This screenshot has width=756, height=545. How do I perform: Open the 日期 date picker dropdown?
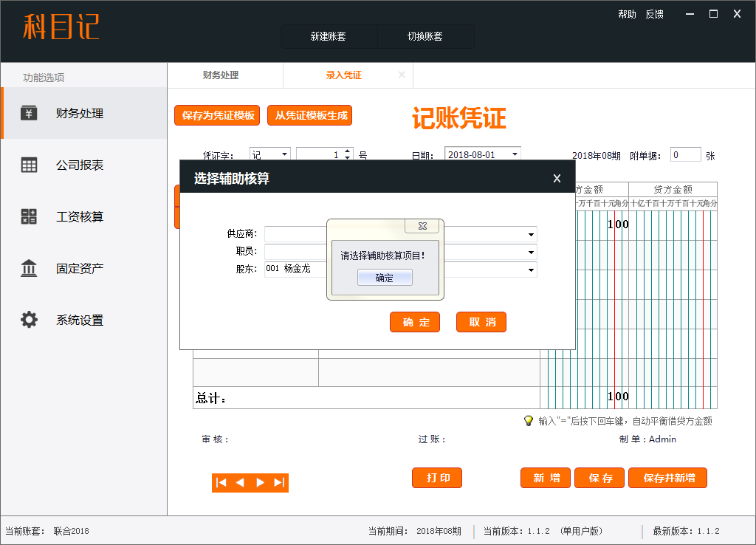pos(515,154)
